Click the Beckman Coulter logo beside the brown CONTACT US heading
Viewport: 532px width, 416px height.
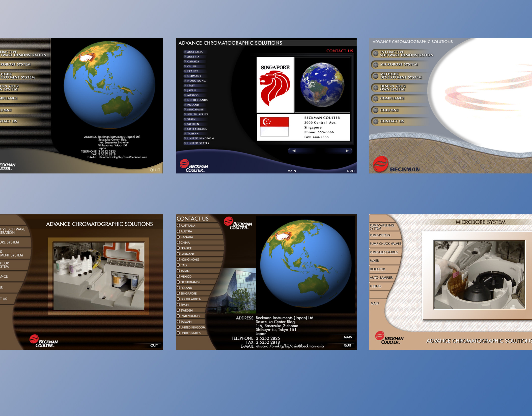point(238,223)
